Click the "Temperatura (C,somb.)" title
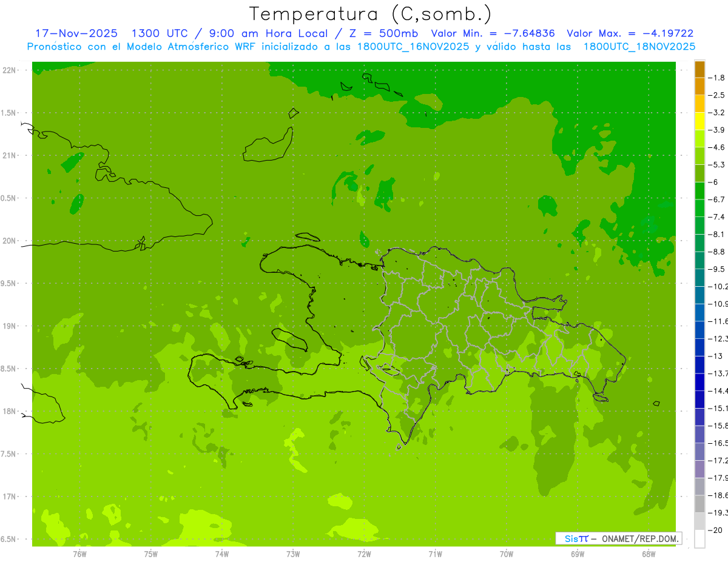This screenshot has height=562, width=728. [x=371, y=14]
